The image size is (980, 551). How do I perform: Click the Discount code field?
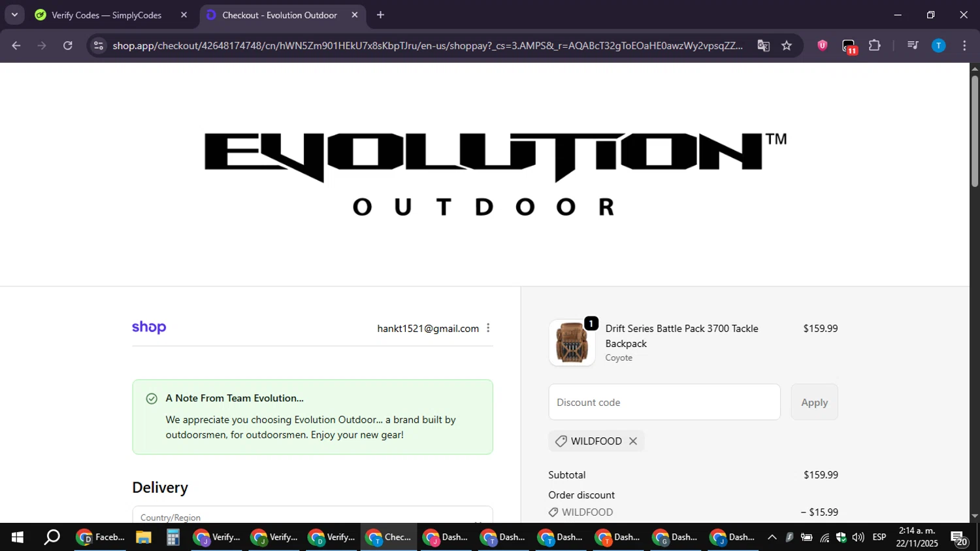pyautogui.click(x=664, y=402)
